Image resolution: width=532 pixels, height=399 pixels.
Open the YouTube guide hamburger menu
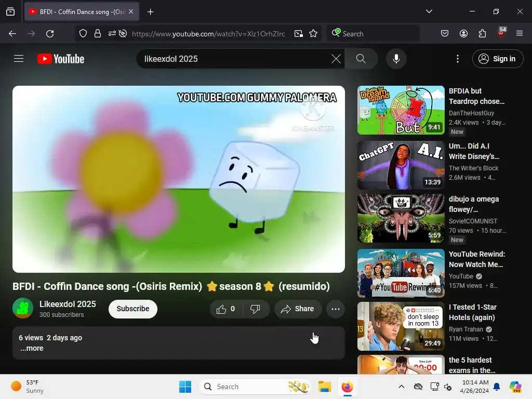tap(19, 59)
